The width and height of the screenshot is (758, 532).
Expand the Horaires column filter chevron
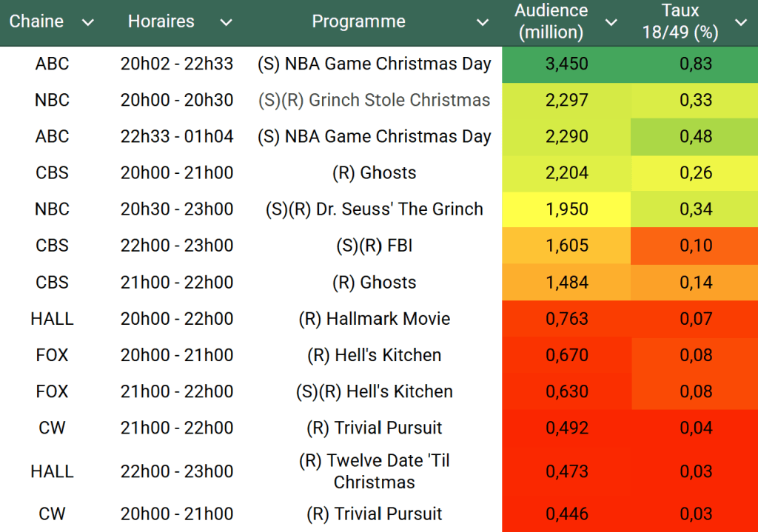[226, 22]
